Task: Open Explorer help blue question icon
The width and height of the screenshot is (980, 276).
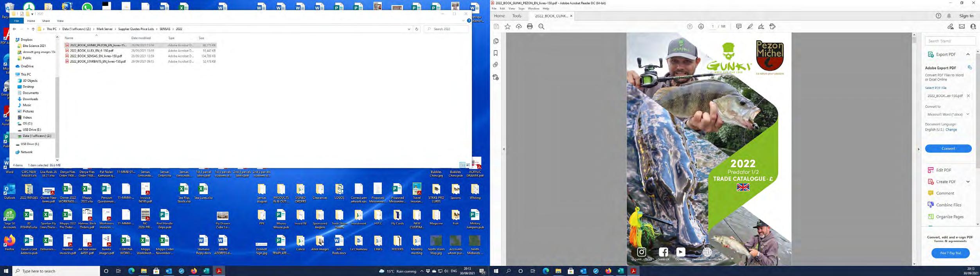Action: point(469,21)
